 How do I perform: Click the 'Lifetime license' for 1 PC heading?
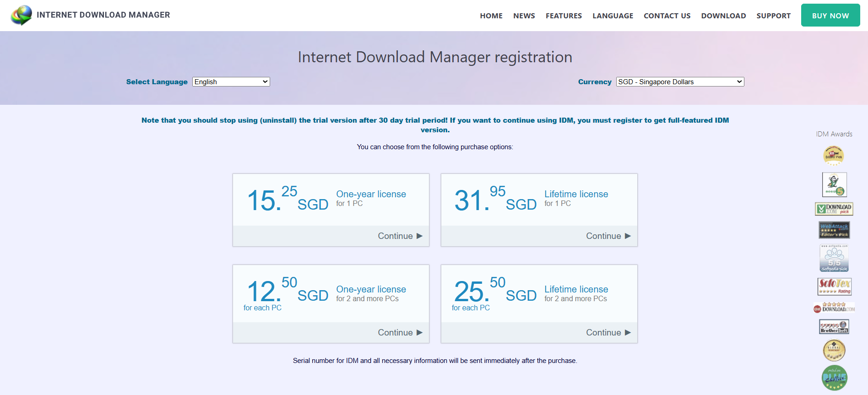pyautogui.click(x=576, y=194)
